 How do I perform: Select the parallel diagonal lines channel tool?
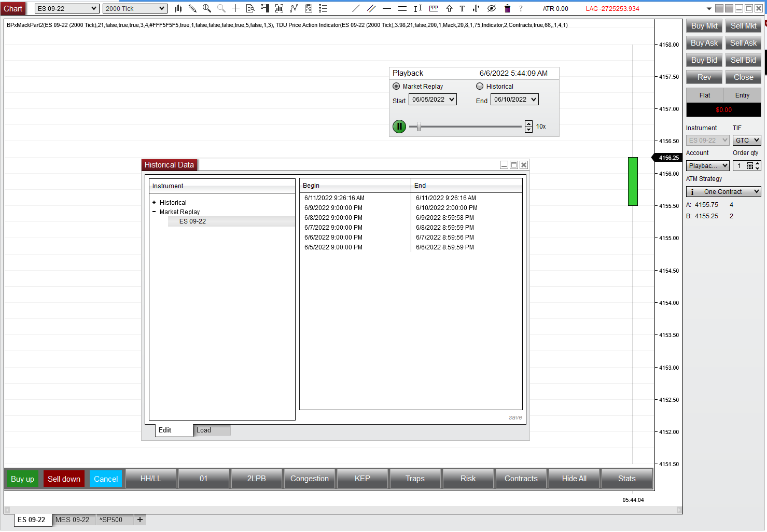(371, 8)
